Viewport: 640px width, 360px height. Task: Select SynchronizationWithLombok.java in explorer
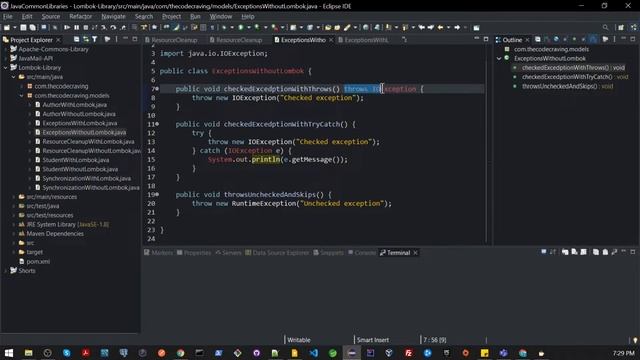[87, 178]
